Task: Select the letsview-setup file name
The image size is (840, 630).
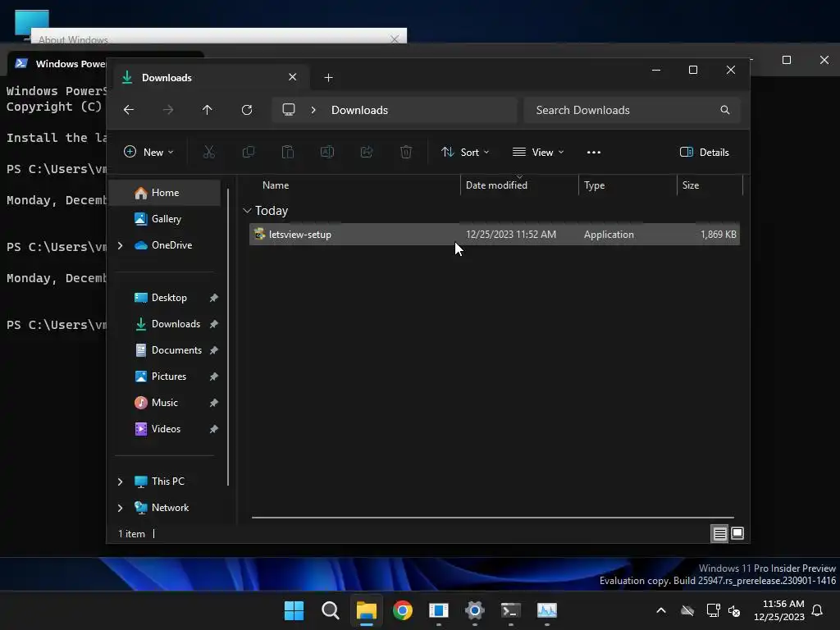Action: tap(300, 234)
